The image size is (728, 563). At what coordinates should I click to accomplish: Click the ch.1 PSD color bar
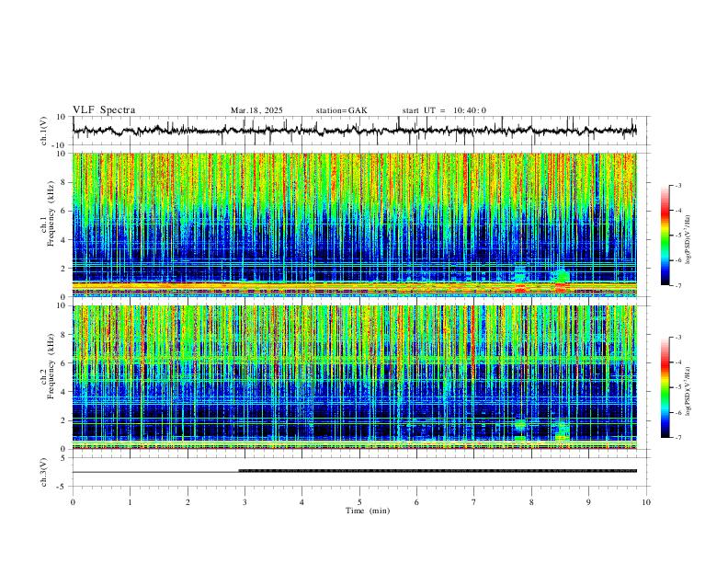click(x=665, y=236)
